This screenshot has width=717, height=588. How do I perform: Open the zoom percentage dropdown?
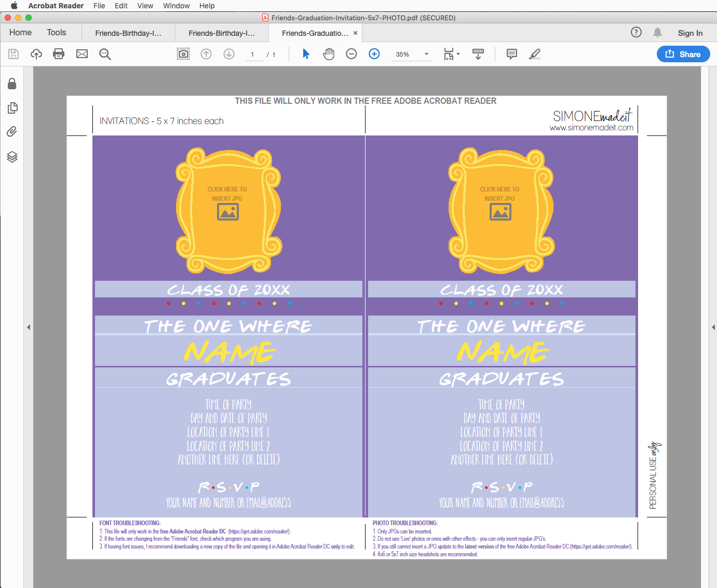[x=426, y=54]
